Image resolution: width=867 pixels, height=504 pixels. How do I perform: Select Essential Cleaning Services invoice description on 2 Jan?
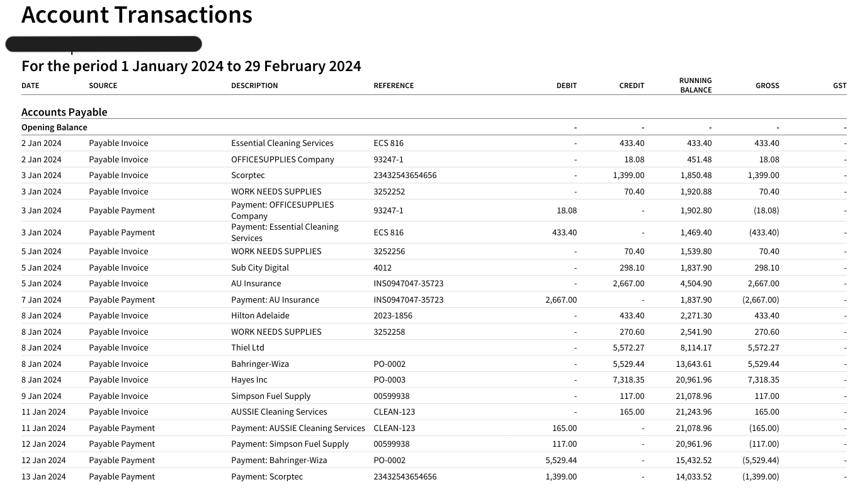click(x=282, y=143)
